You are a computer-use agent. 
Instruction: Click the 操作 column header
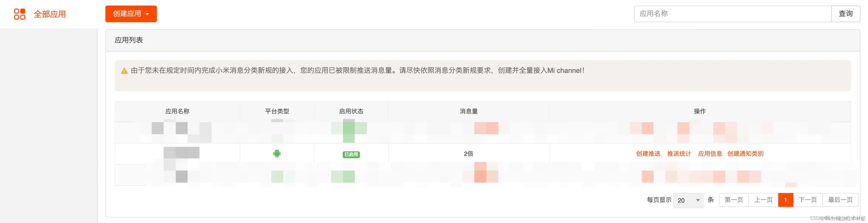pos(700,111)
